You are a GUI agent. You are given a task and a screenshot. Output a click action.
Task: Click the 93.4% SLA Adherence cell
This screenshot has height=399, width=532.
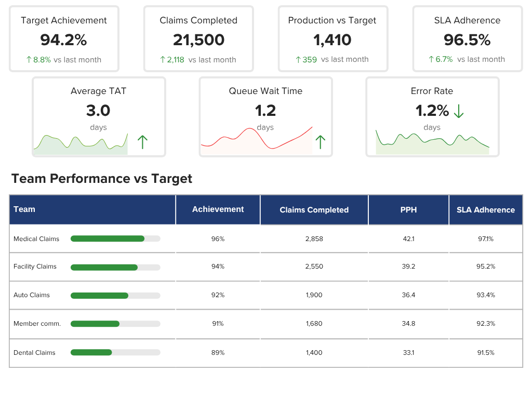coord(486,295)
